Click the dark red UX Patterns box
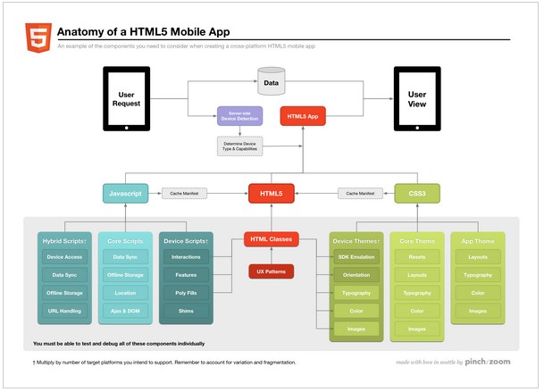544x392 pixels. [x=272, y=271]
